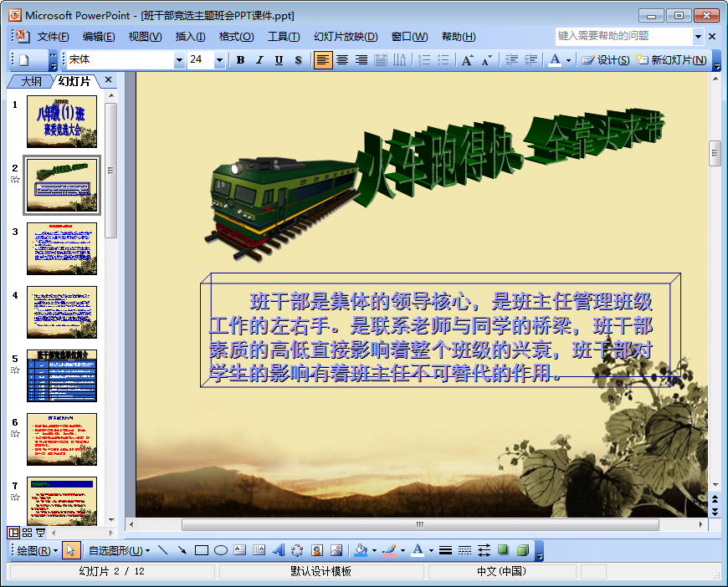Select slide 5 thumbnail
Screen dimensions: 728x587
click(x=62, y=376)
